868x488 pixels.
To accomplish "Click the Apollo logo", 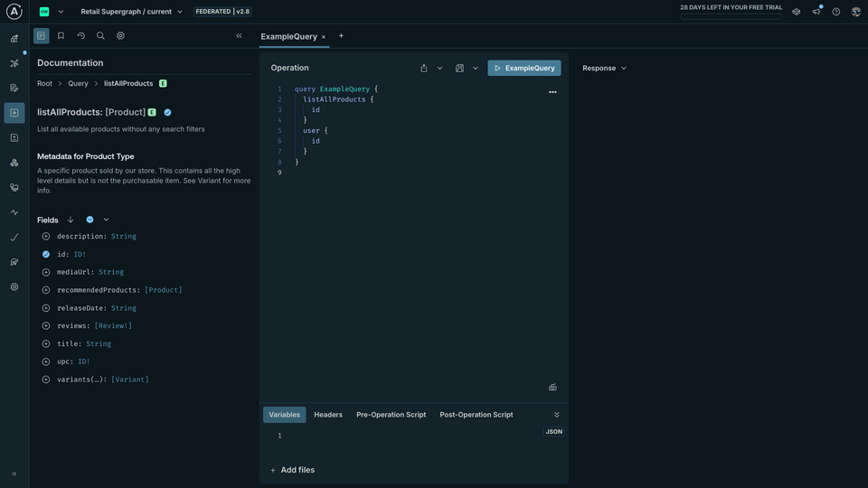I will point(14,11).
